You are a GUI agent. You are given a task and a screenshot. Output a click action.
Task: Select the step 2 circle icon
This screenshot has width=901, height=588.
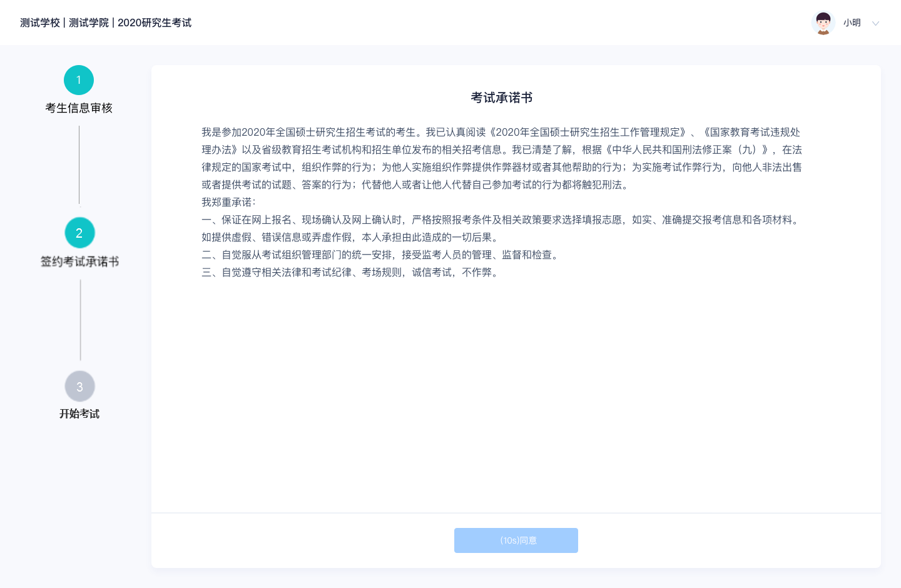coord(79,233)
